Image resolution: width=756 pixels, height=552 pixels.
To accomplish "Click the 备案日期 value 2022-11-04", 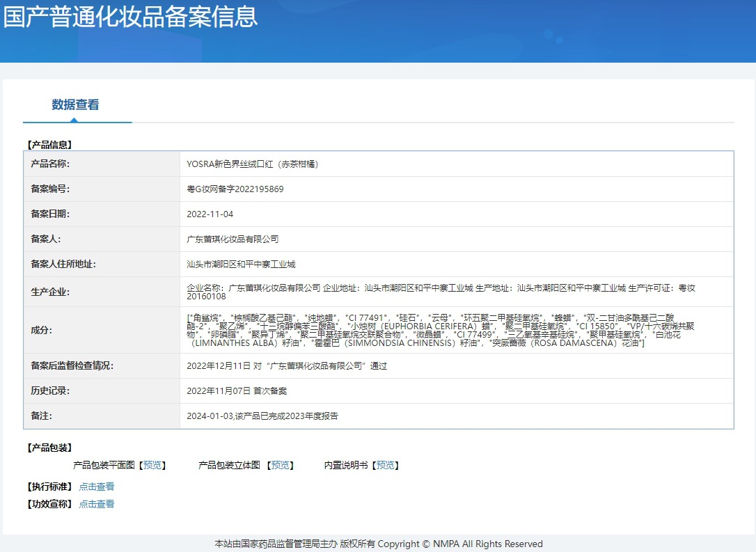I will click(210, 214).
